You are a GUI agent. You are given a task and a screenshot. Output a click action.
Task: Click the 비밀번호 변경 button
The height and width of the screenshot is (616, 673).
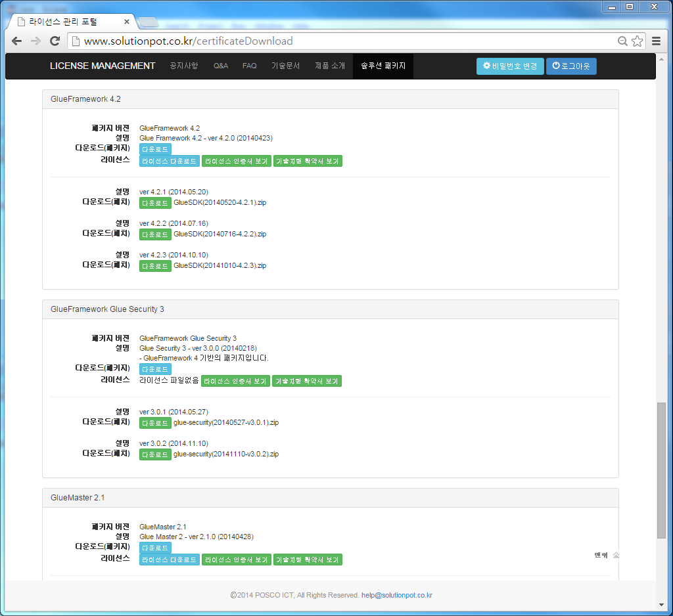[510, 66]
